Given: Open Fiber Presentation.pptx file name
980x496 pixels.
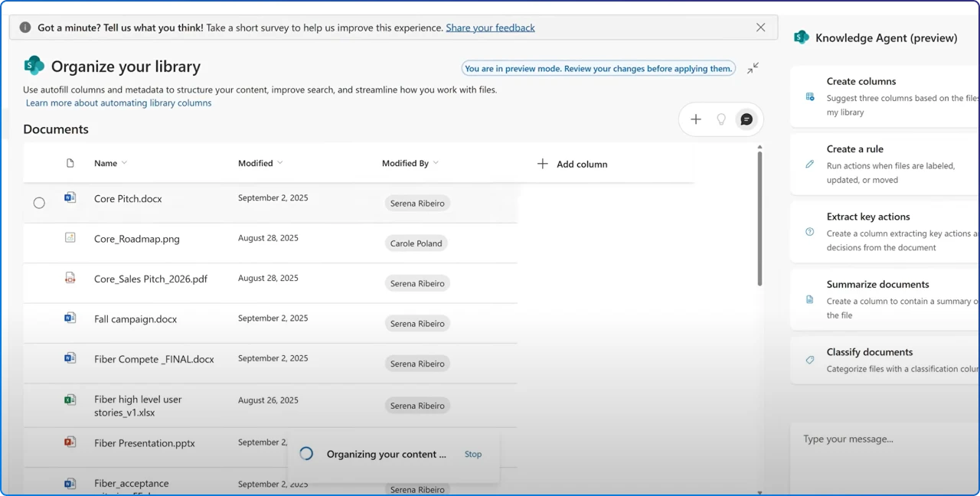Looking at the screenshot, I should coord(145,443).
